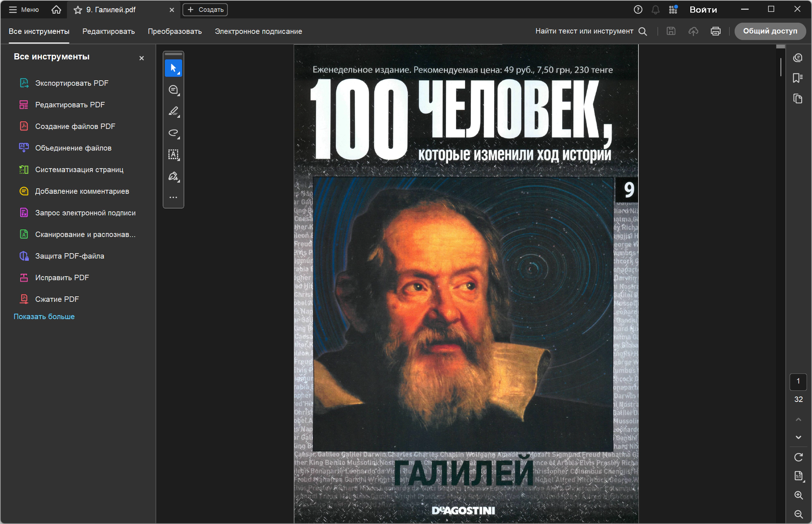Go to next page with down chevron
The image size is (812, 524).
[x=798, y=437]
